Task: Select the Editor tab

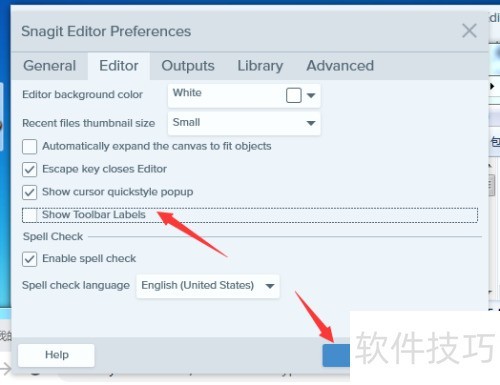Action: pyautogui.click(x=119, y=66)
